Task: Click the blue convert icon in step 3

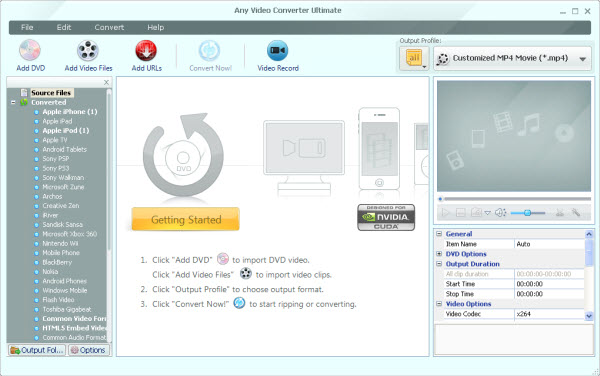Action: [x=239, y=303]
